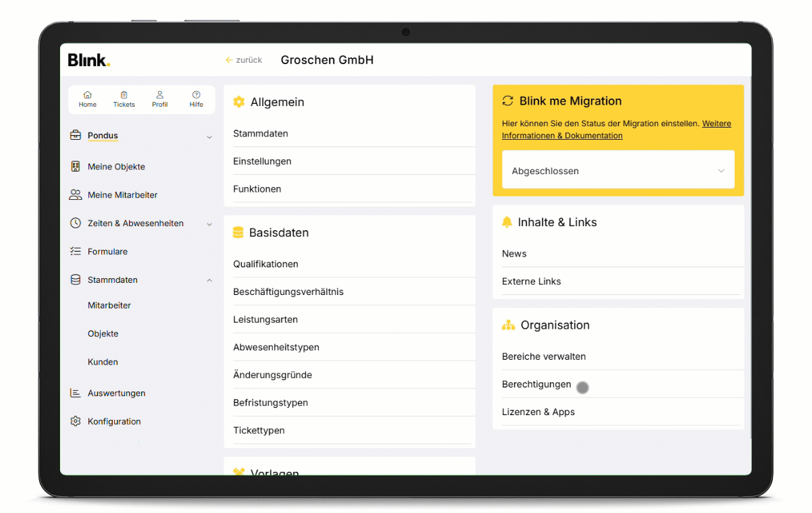Open the Tickets icon in the quick navigation
812x513 pixels.
point(124,95)
